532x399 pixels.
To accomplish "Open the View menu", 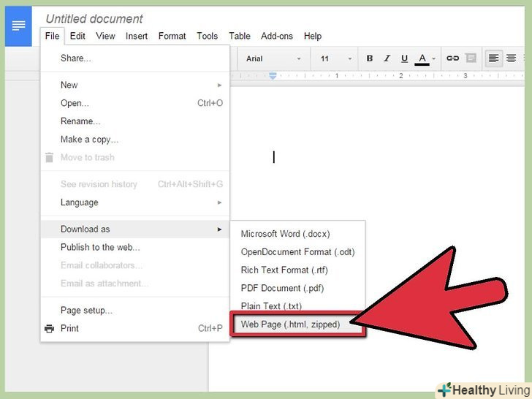I will 105,36.
